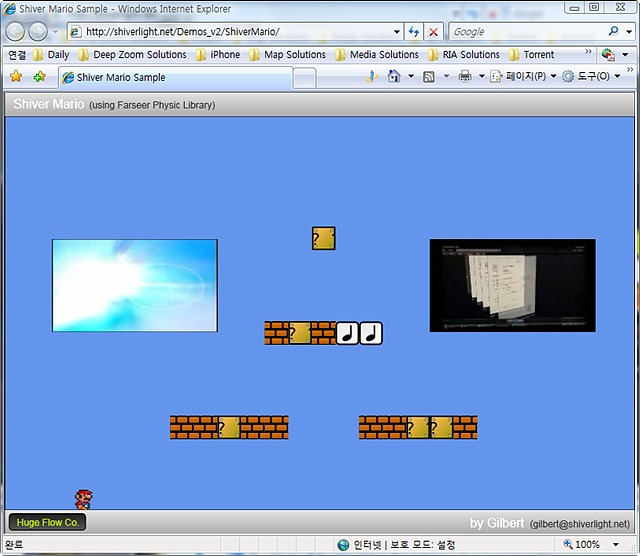
Task: Open the 도구(O) tools menu
Action: [x=591, y=76]
